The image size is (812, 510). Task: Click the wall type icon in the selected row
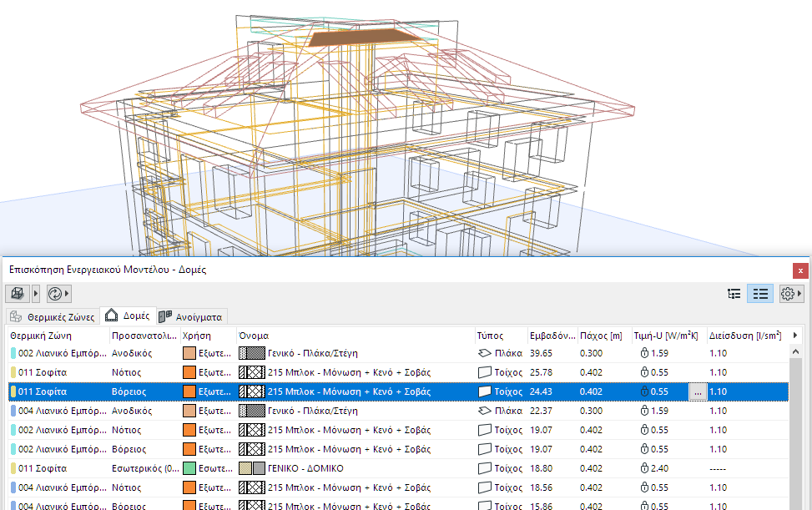485,391
